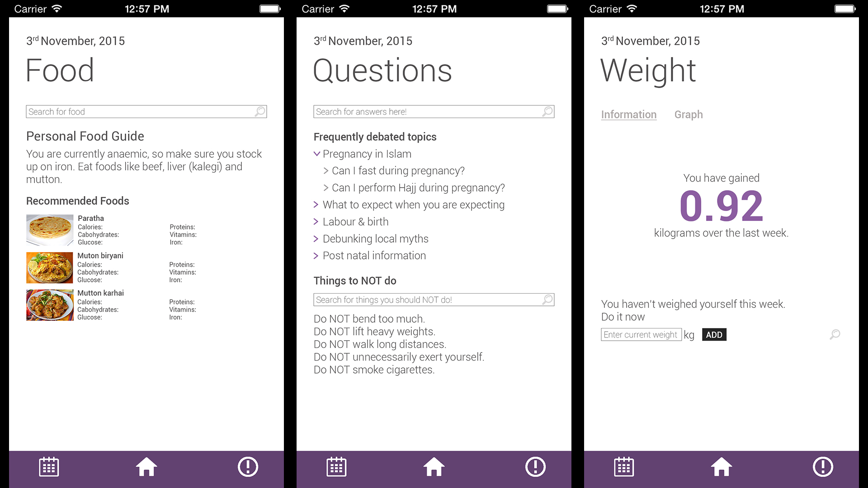Click ADD button to log current weight

click(712, 334)
